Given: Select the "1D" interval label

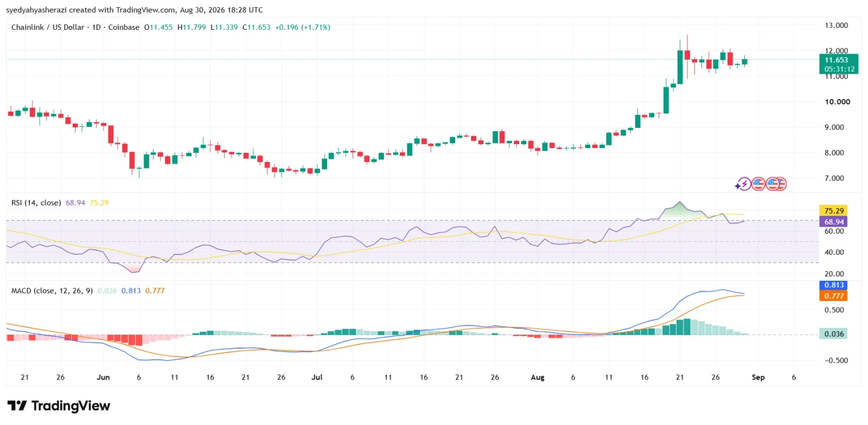Looking at the screenshot, I should (97, 27).
